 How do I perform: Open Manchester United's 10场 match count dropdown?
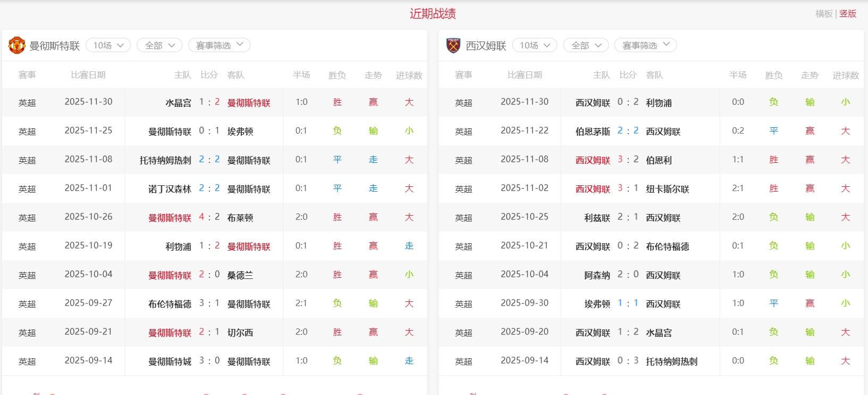coord(108,45)
